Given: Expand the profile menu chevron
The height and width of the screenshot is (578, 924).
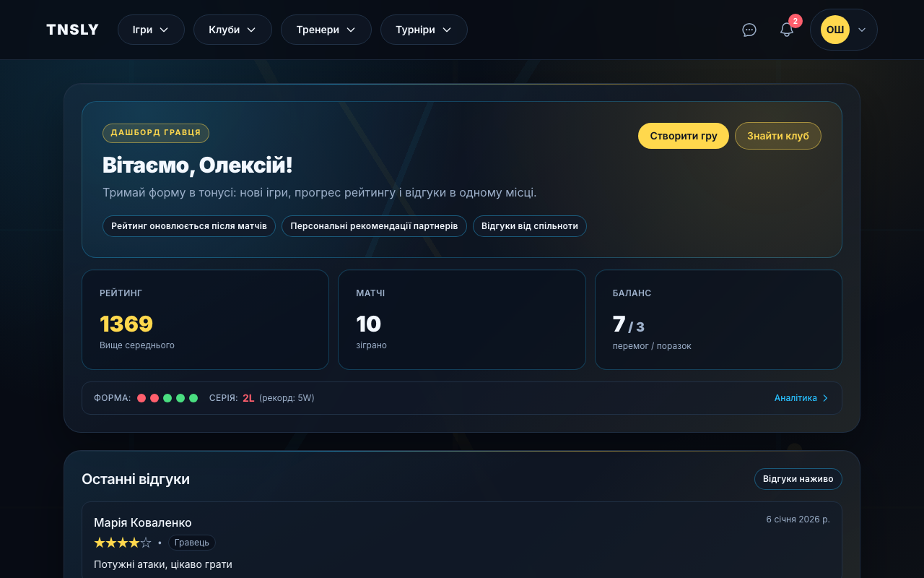Looking at the screenshot, I should coord(862,30).
